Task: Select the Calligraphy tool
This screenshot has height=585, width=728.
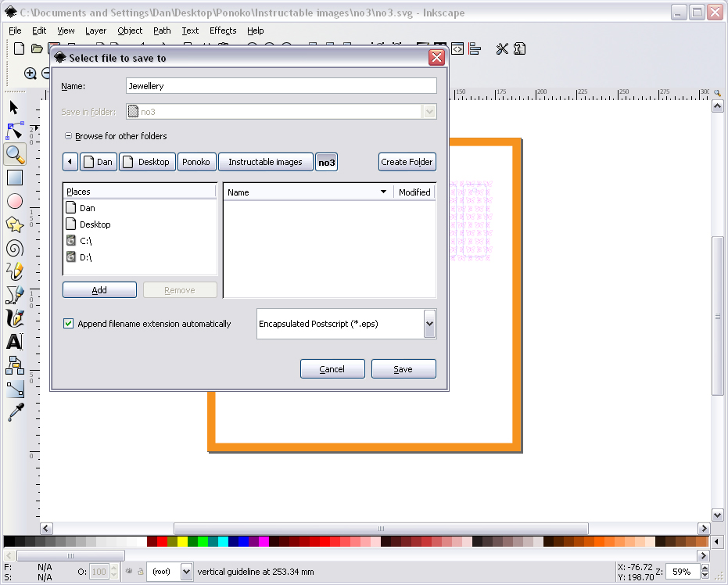Action: click(15, 318)
